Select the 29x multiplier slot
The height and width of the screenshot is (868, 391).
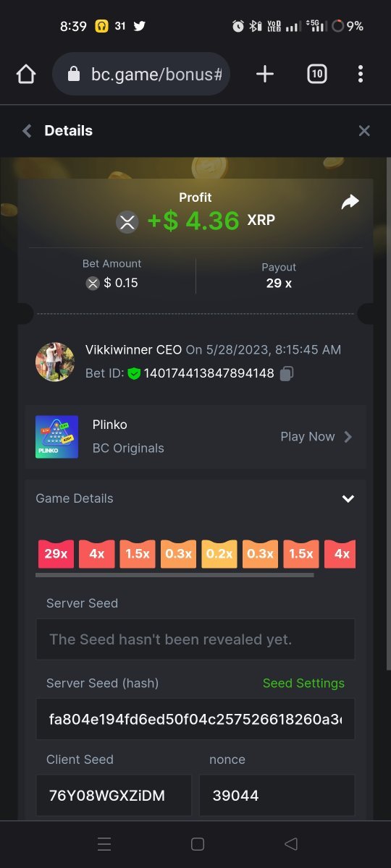[56, 554]
